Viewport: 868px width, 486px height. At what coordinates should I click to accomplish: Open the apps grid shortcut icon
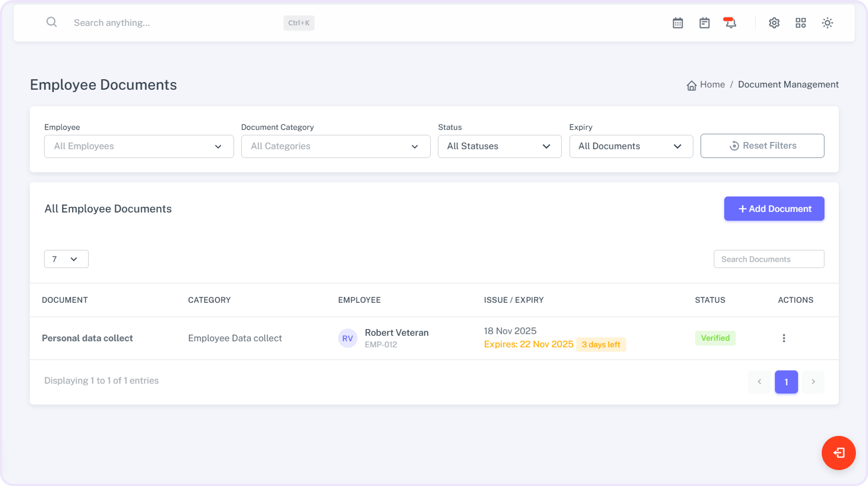801,23
